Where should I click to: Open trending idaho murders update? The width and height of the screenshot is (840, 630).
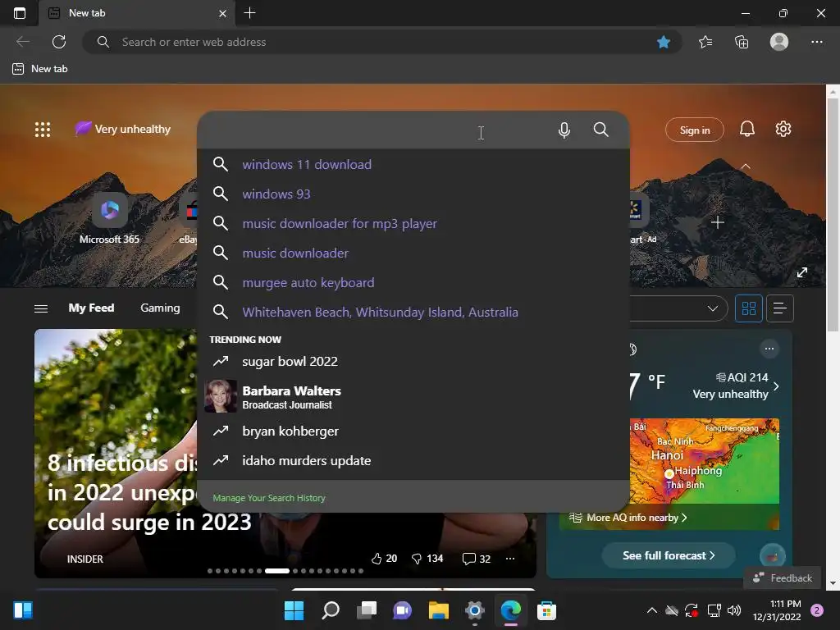pos(413,461)
